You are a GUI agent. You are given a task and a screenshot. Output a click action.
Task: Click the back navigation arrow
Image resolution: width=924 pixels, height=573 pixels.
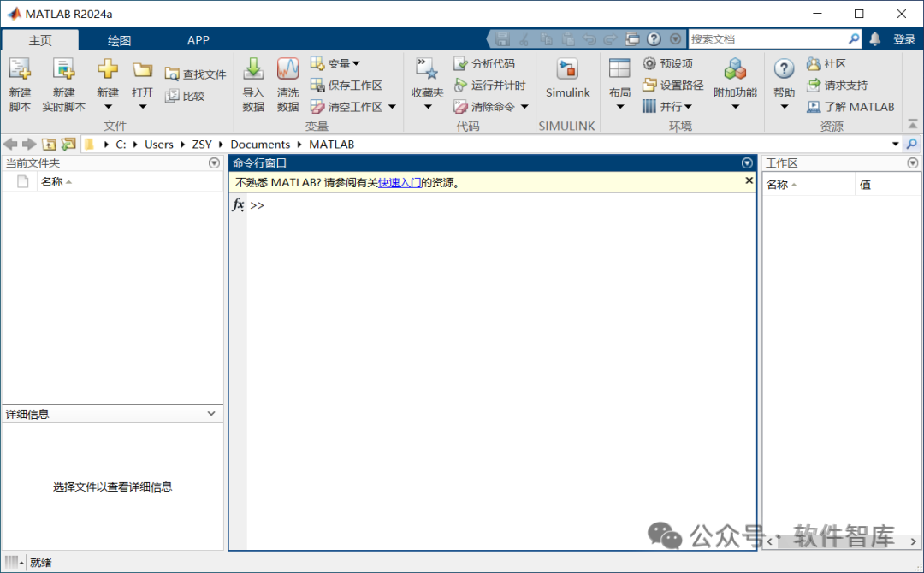pos(10,145)
